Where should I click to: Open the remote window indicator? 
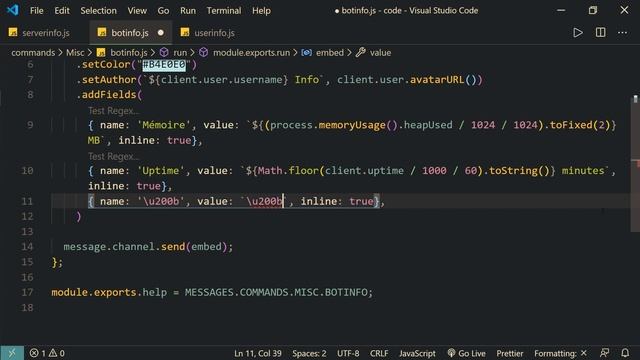12,353
